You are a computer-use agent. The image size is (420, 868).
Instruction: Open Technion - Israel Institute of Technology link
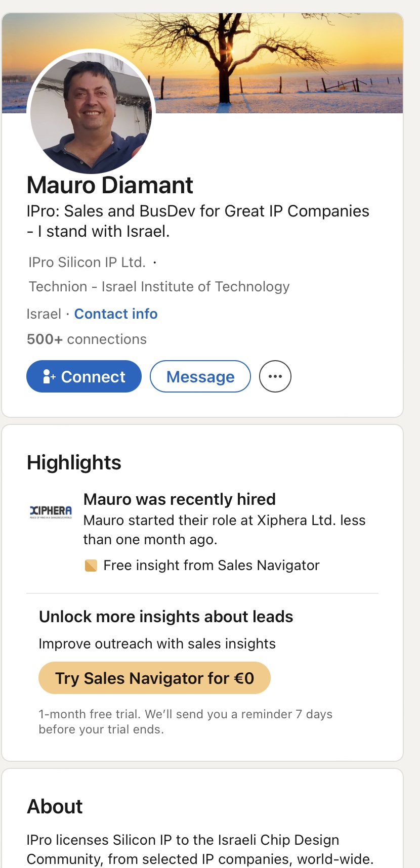159,287
